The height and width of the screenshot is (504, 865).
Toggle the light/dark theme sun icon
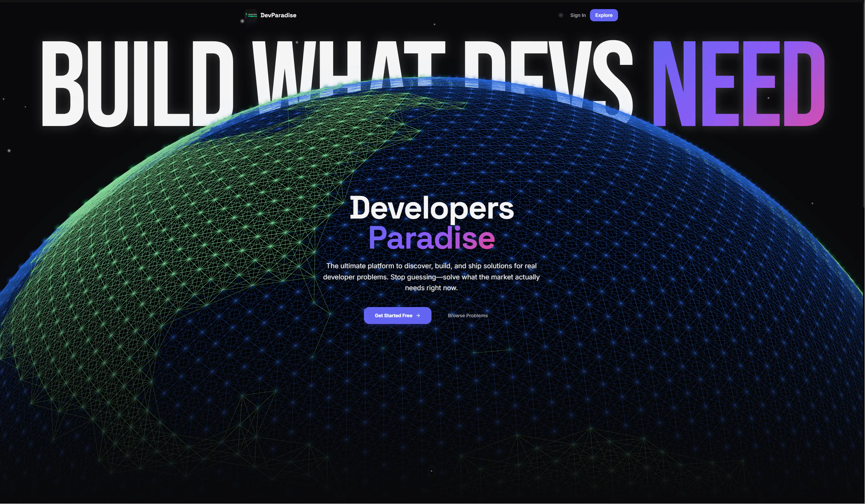click(561, 15)
